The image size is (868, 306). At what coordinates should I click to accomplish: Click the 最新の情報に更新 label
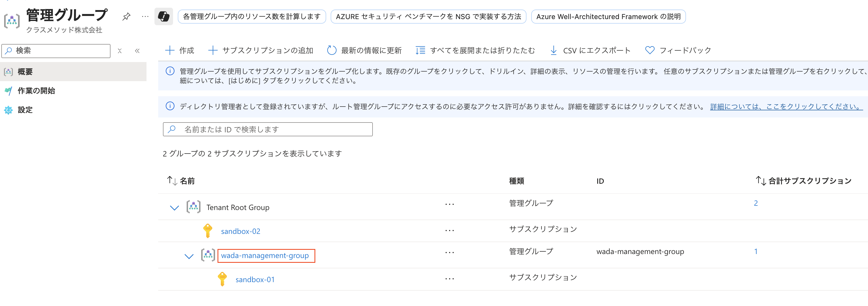[x=371, y=51]
